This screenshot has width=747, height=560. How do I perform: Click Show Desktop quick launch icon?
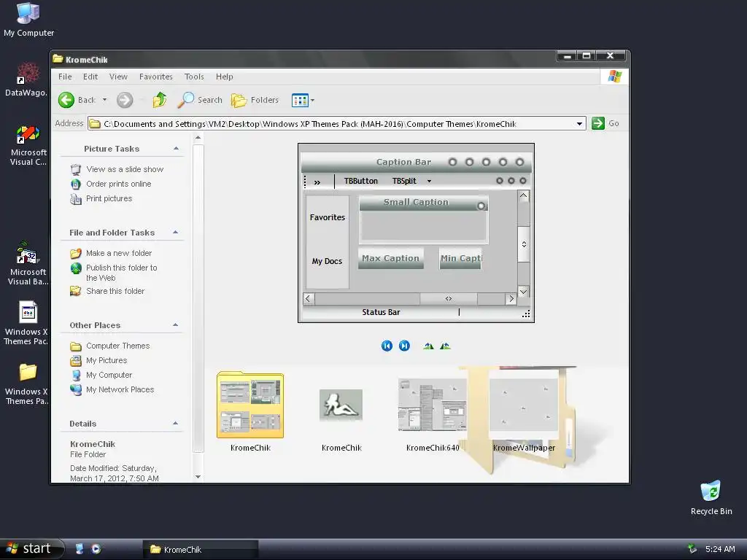pyautogui.click(x=80, y=549)
